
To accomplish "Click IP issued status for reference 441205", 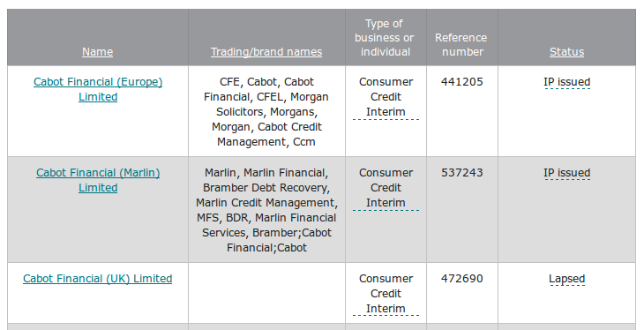I will coord(566,82).
